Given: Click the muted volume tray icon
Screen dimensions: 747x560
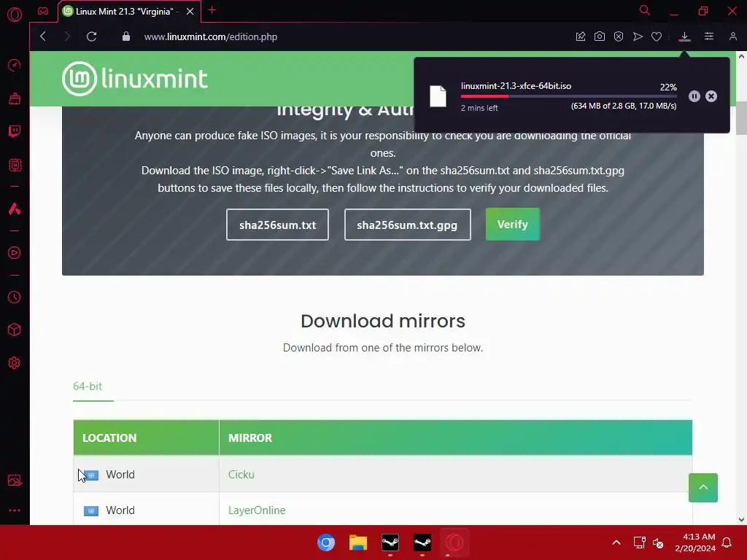Looking at the screenshot, I should point(658,542).
